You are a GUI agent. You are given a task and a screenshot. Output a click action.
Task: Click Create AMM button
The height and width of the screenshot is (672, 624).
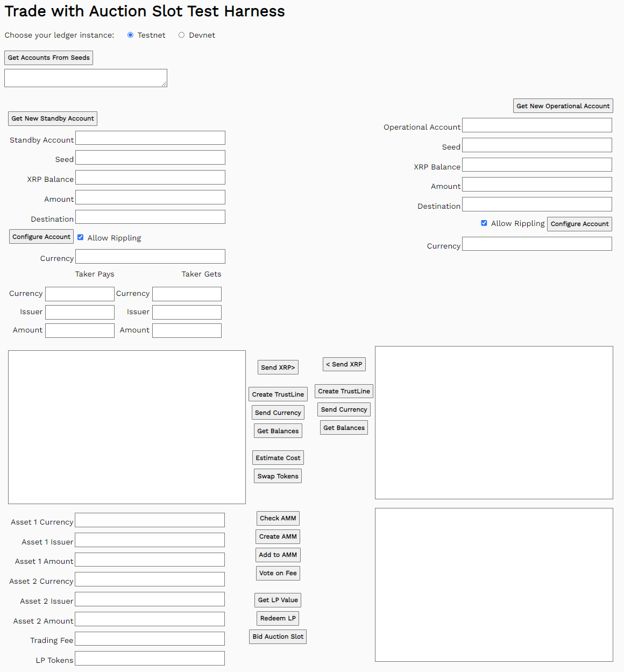pos(278,536)
